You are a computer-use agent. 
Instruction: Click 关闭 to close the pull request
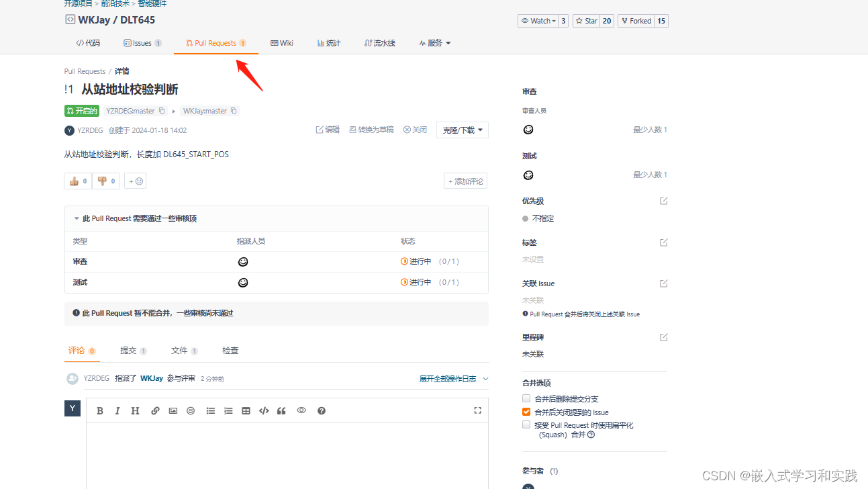coord(415,130)
